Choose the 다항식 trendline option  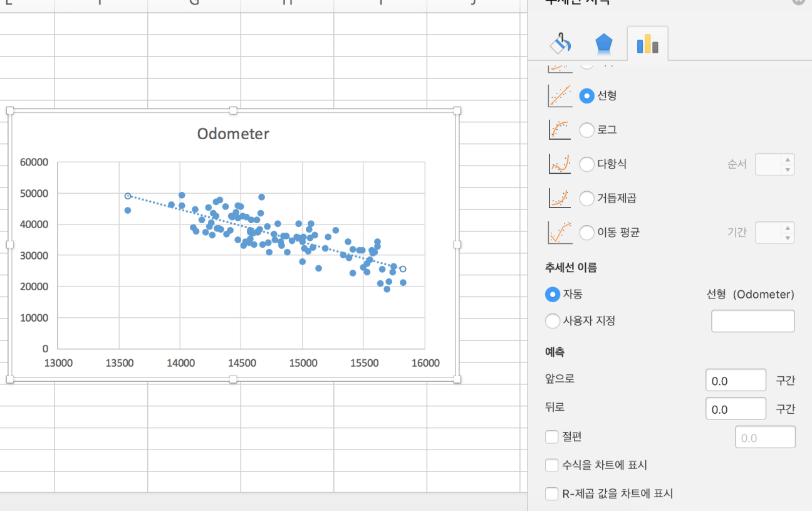coord(587,164)
